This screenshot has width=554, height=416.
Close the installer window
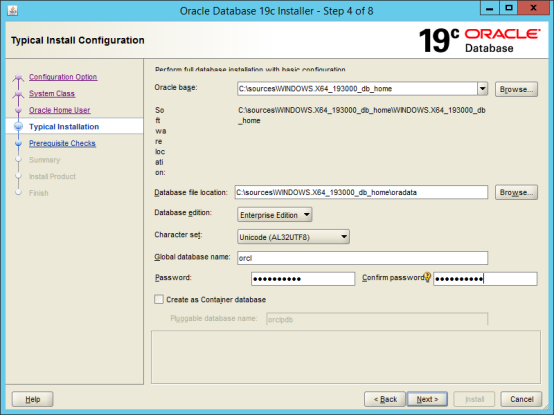pyautogui.click(x=534, y=8)
